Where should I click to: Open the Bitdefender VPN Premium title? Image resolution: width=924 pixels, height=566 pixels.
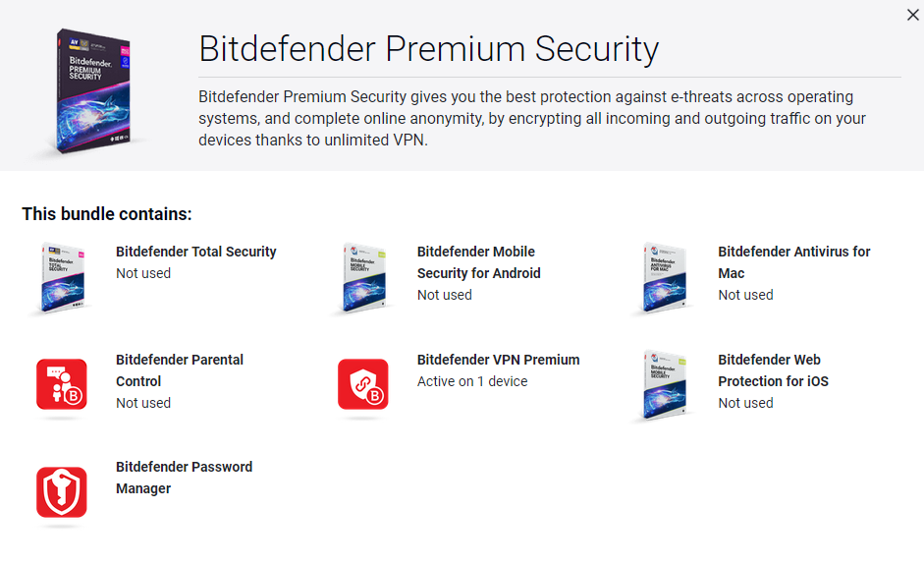pyautogui.click(x=498, y=360)
